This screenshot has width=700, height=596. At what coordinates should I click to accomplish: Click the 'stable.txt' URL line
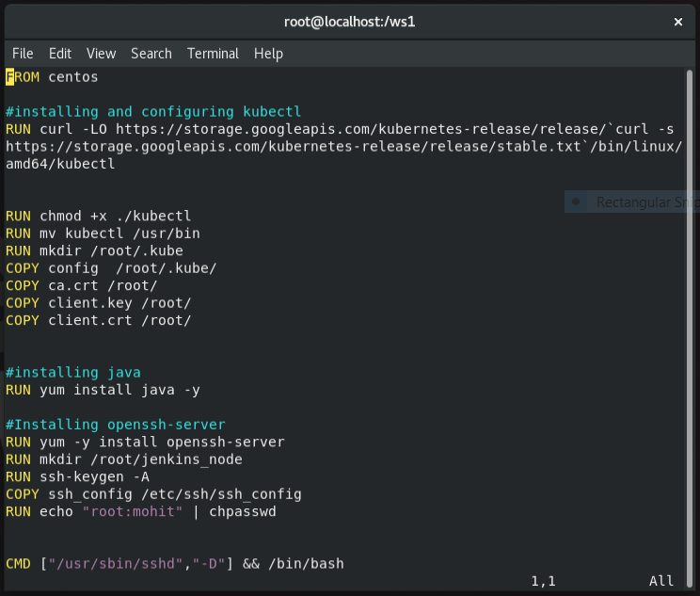343,147
